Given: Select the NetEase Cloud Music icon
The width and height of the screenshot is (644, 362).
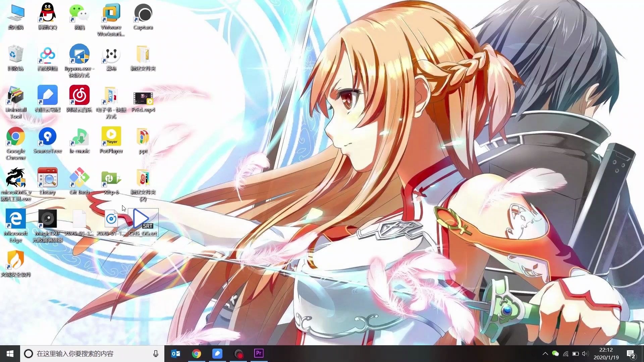Looking at the screenshot, I should click(79, 96).
